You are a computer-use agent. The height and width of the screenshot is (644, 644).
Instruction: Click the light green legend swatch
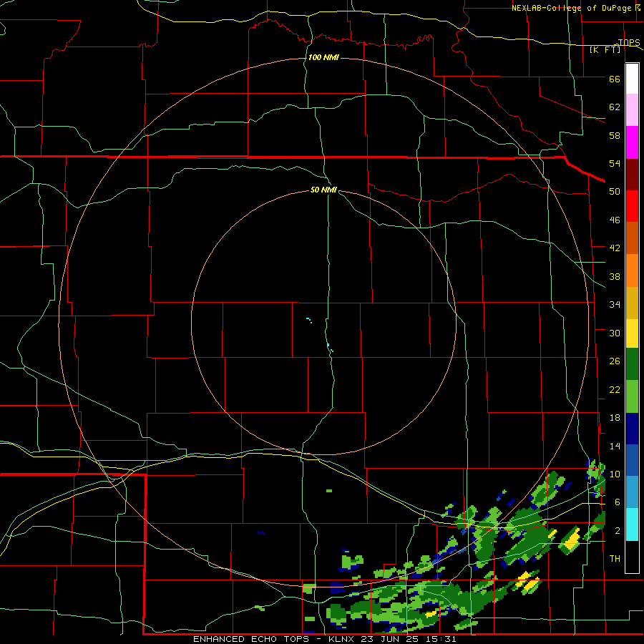click(x=632, y=396)
